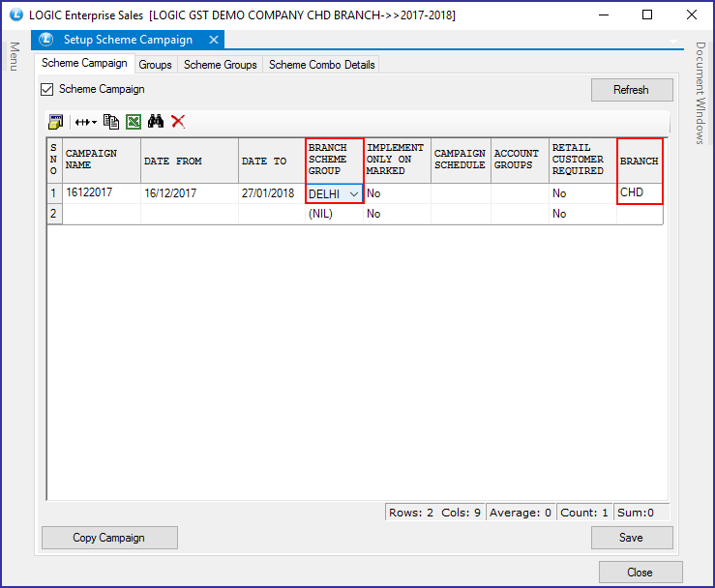This screenshot has height=588, width=715.
Task: Export the grid to Excel
Action: [x=133, y=122]
